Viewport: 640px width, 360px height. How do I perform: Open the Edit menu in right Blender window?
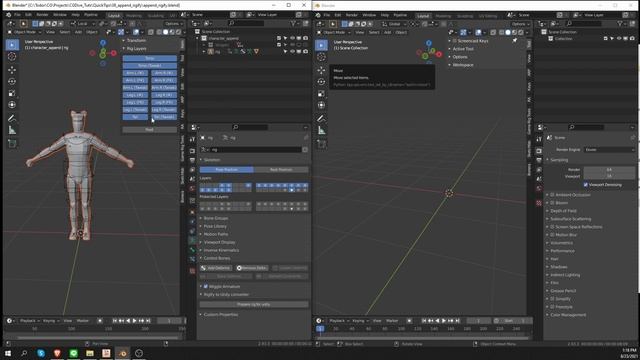pyautogui.click(x=338, y=15)
